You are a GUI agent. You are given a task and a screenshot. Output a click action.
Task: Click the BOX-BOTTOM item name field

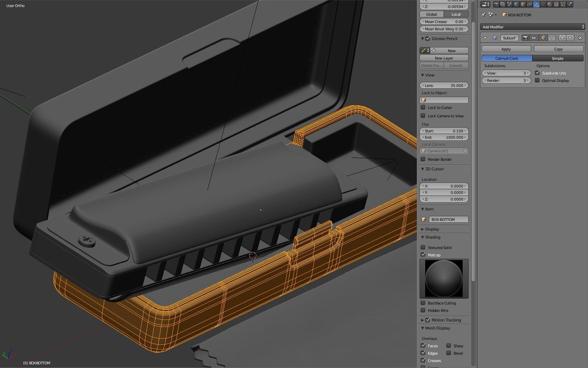[448, 219]
